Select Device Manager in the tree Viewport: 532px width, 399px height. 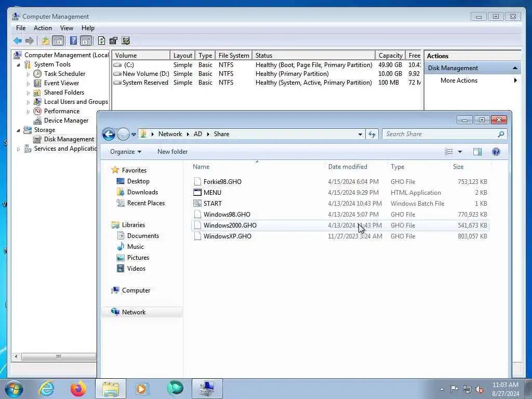[66, 121]
